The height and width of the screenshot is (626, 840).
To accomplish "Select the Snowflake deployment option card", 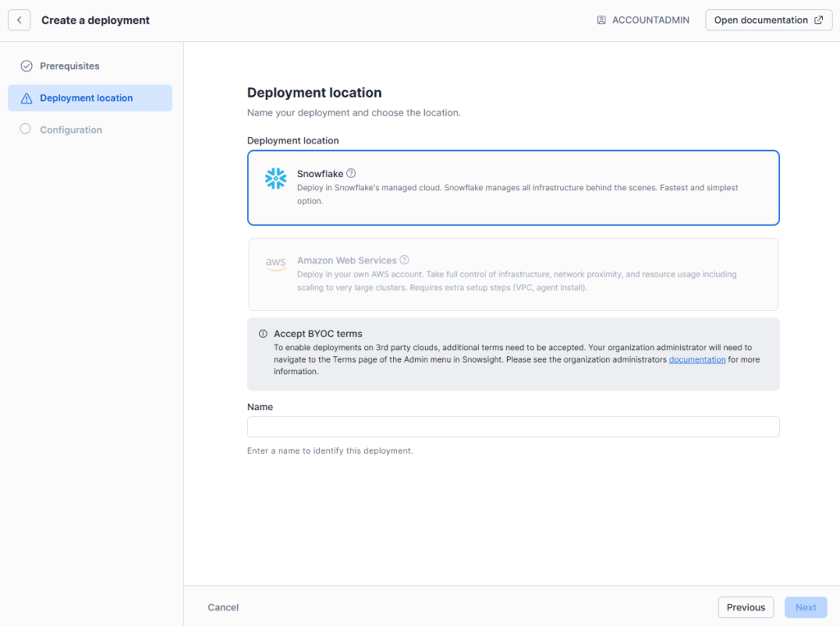I will 513,187.
